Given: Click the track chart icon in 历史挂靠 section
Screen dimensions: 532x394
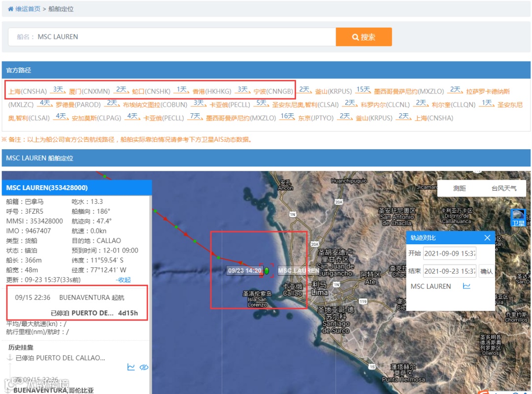Looking at the screenshot, I should (x=131, y=367).
